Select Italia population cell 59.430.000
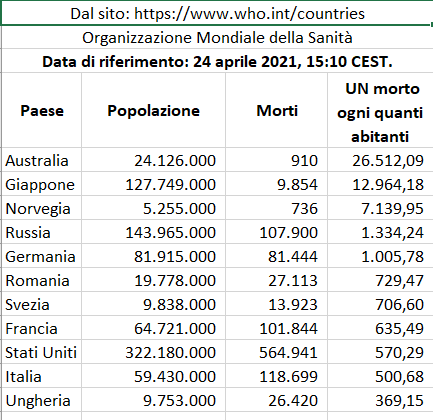 pos(153,376)
